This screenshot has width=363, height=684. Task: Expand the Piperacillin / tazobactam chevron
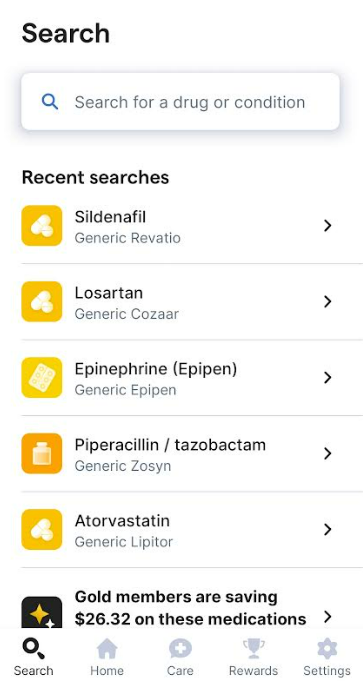(x=328, y=453)
